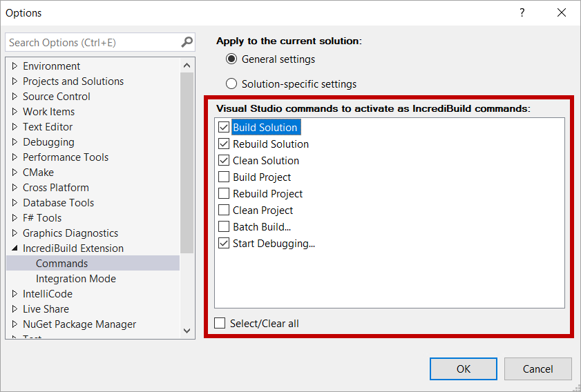Enable the Rebuild Project checkbox
This screenshot has width=581, height=392.
click(x=223, y=194)
